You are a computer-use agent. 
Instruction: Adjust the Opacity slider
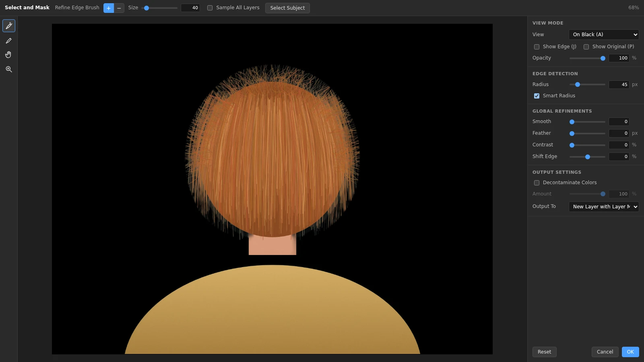coord(587,58)
